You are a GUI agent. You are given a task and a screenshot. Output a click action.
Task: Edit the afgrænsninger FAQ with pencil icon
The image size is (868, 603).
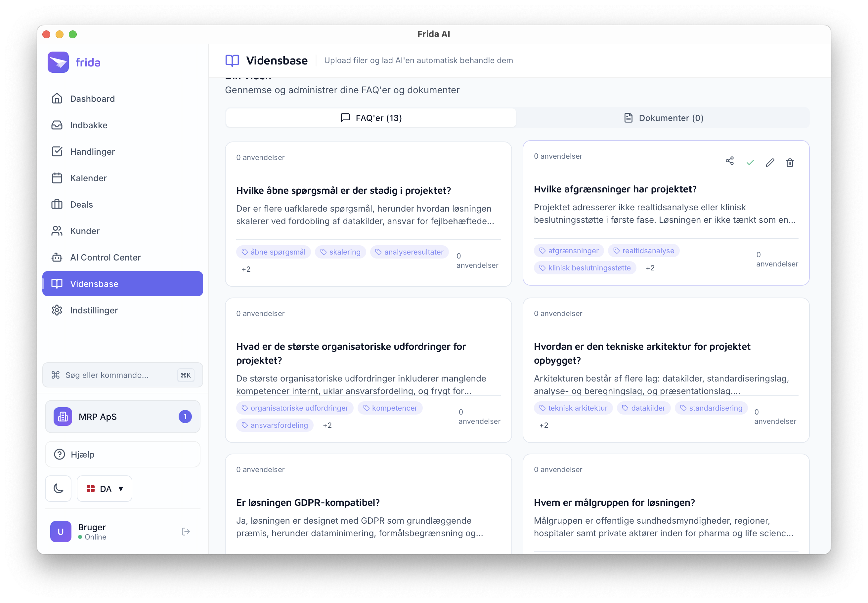pyautogui.click(x=770, y=162)
